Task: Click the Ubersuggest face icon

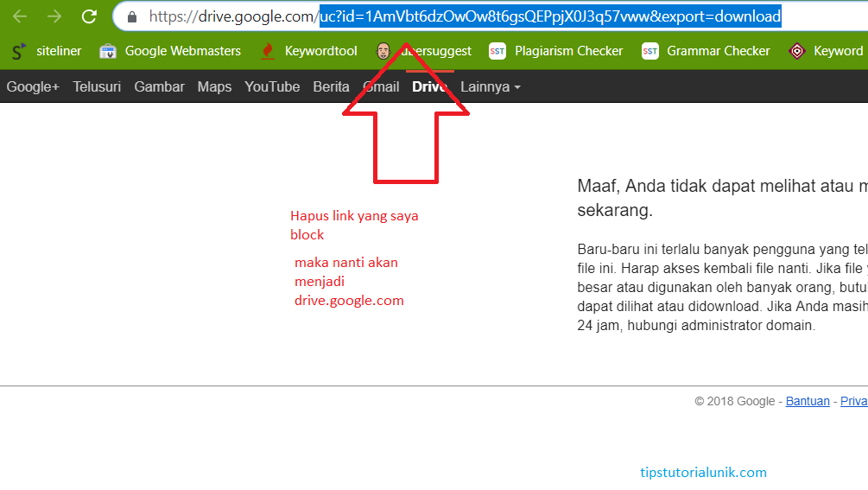Action: (x=383, y=51)
